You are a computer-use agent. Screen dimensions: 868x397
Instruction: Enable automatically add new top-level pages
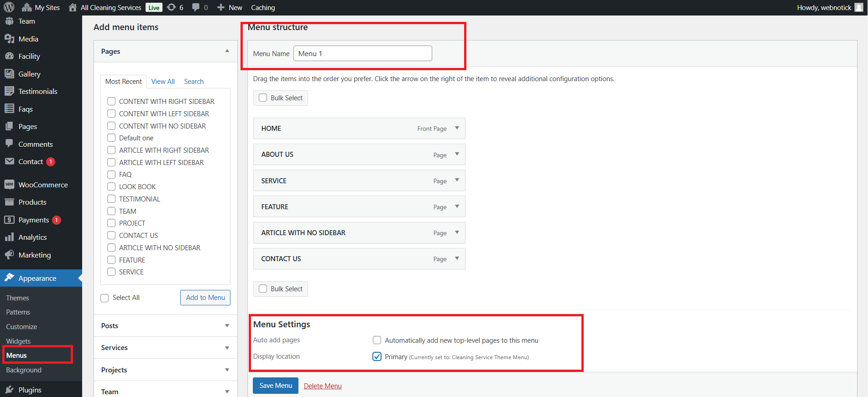(377, 340)
